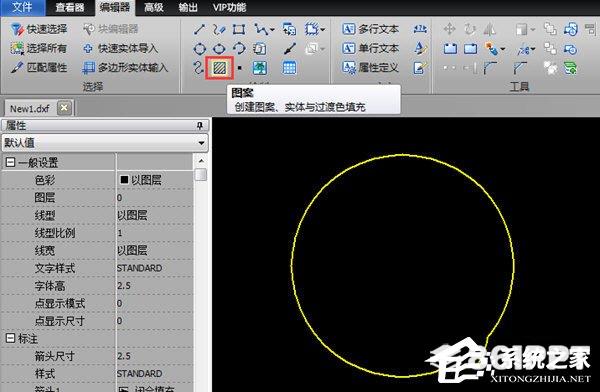Click the blue camera-arrow icon in second row
600x392 pixels.
(570, 49)
